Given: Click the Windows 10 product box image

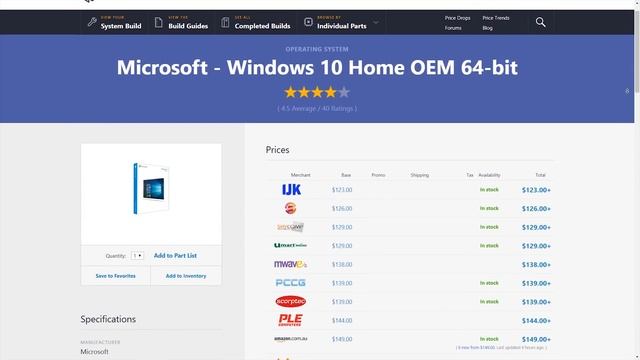Looking at the screenshot, I should click(151, 188).
